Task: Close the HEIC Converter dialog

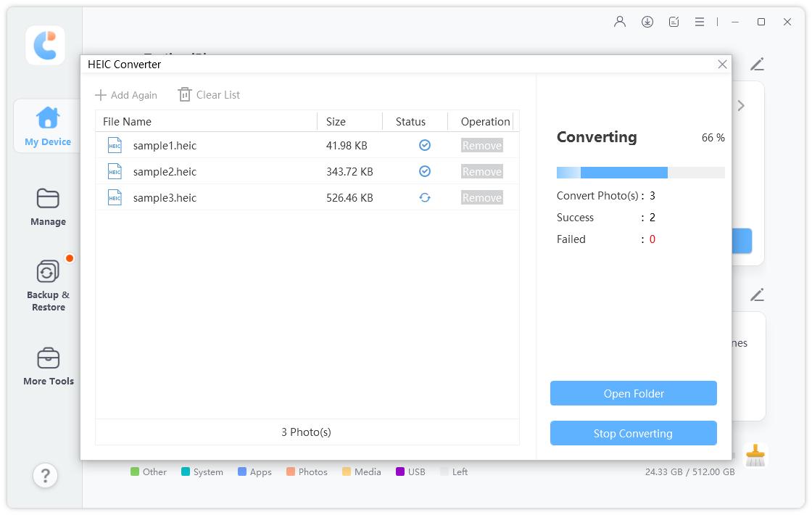Action: coord(722,65)
